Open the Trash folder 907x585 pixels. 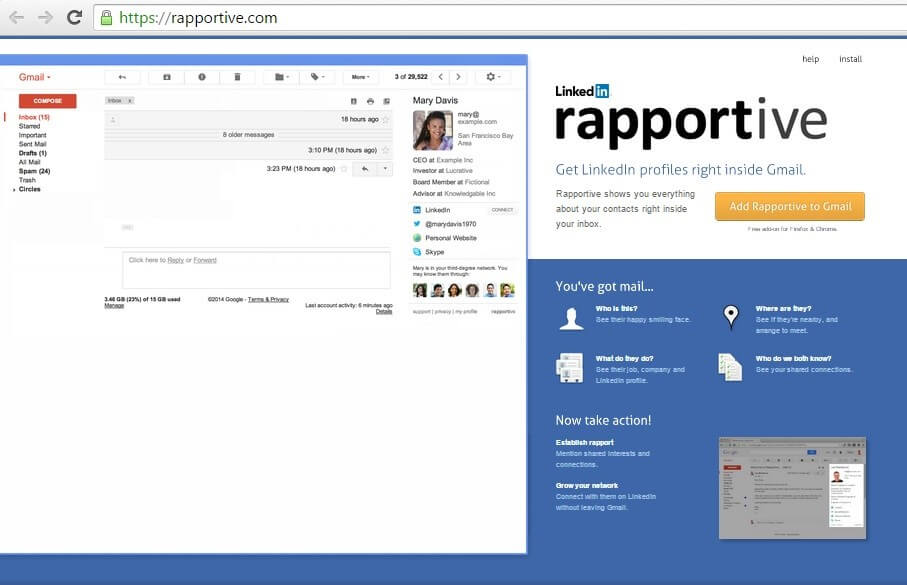pos(27,180)
